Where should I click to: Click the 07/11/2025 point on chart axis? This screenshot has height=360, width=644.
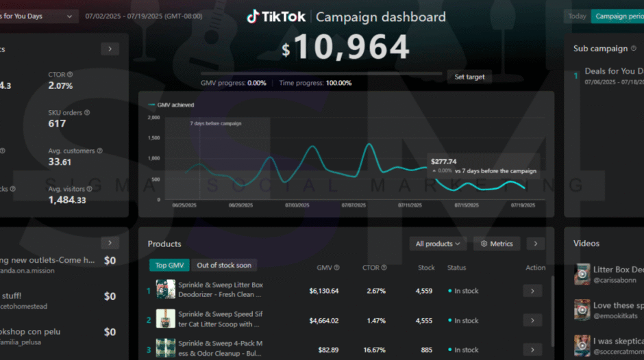pyautogui.click(x=410, y=205)
